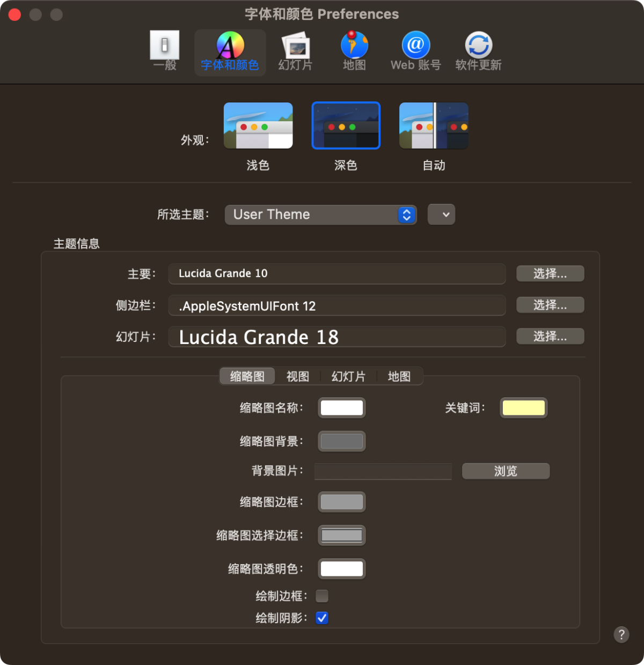Open the chevron menu beside the theme dropdown
The image size is (644, 665).
441,215
